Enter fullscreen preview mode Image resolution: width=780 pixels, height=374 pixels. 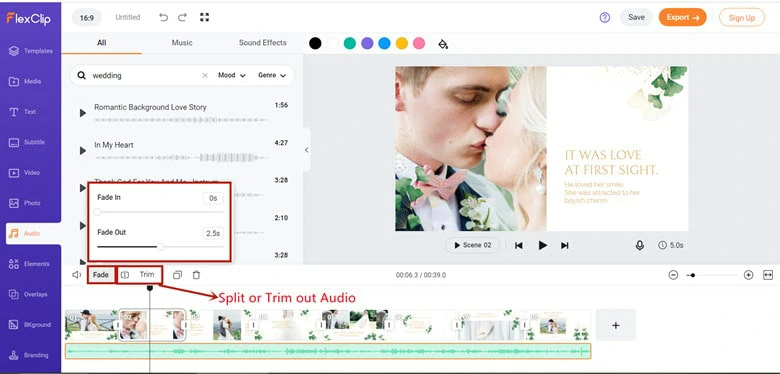click(x=204, y=17)
